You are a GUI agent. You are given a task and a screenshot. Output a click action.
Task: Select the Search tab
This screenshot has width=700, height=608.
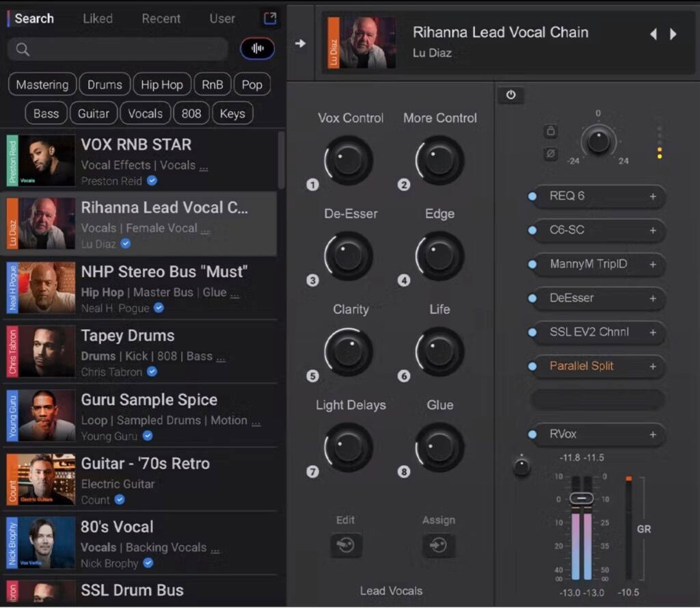(x=34, y=18)
